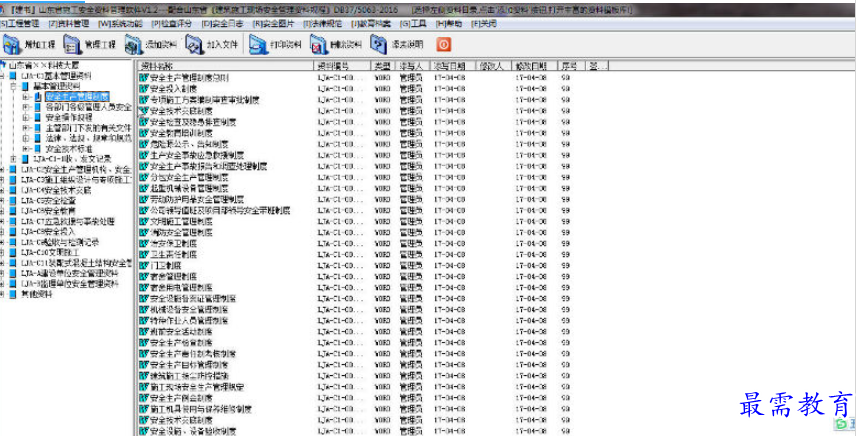Click folder icon beside 安全技术标准
Image resolution: width=861 pixels, height=436 pixels.
pos(37,149)
